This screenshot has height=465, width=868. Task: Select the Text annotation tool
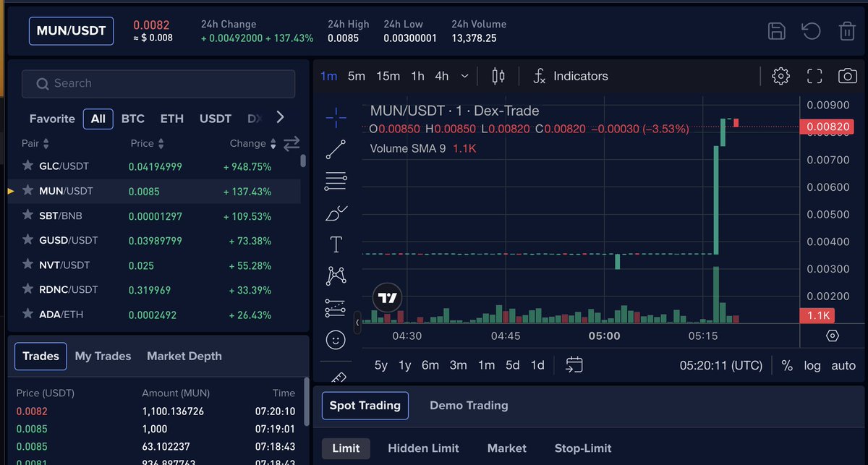[336, 244]
